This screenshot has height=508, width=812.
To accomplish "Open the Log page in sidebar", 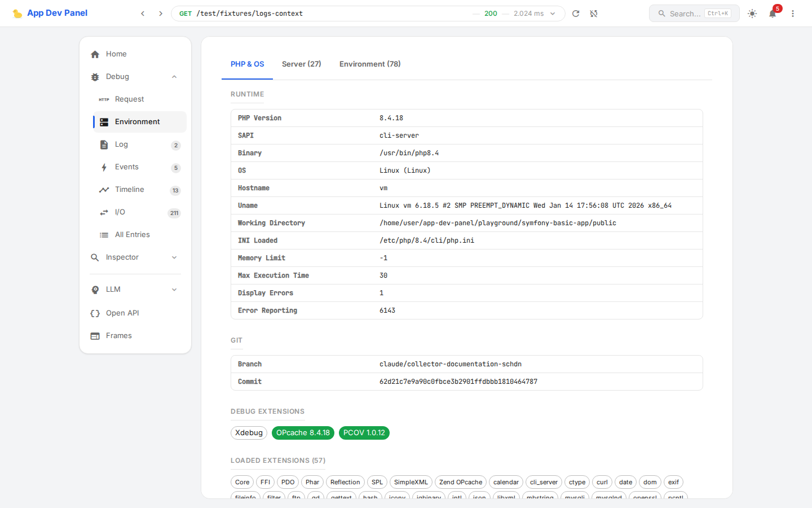I will click(121, 144).
